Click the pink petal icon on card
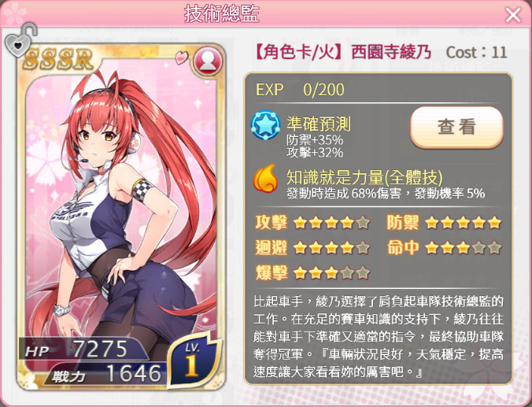 tap(182, 57)
